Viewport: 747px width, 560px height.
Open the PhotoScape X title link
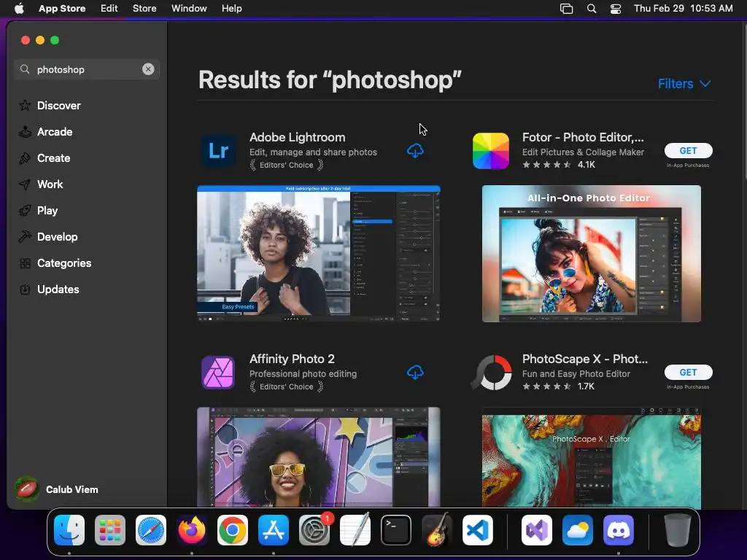584,359
